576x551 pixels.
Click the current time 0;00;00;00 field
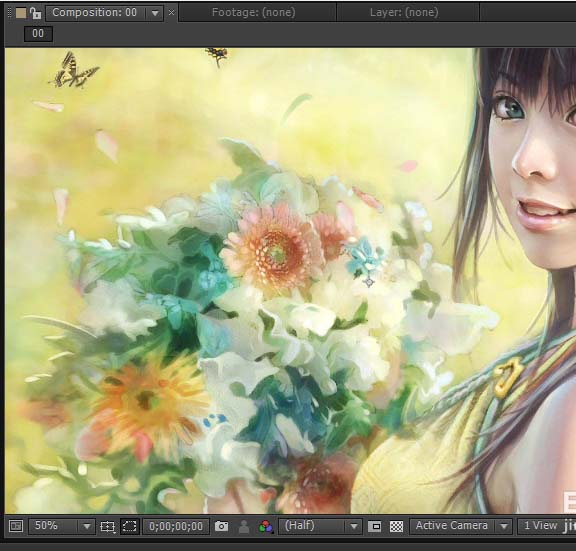176,526
